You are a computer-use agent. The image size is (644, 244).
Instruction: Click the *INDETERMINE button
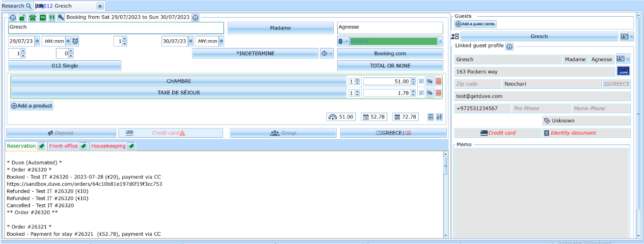(255, 53)
